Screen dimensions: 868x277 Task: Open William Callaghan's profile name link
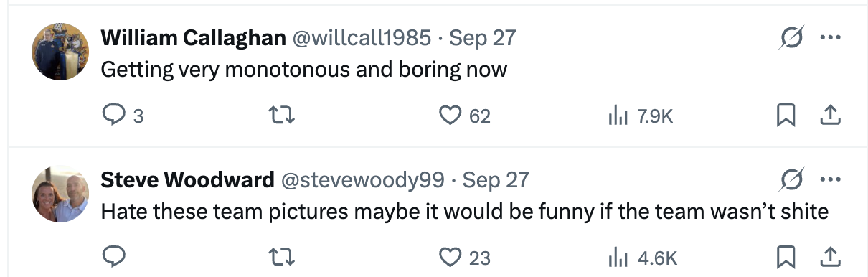(x=194, y=38)
